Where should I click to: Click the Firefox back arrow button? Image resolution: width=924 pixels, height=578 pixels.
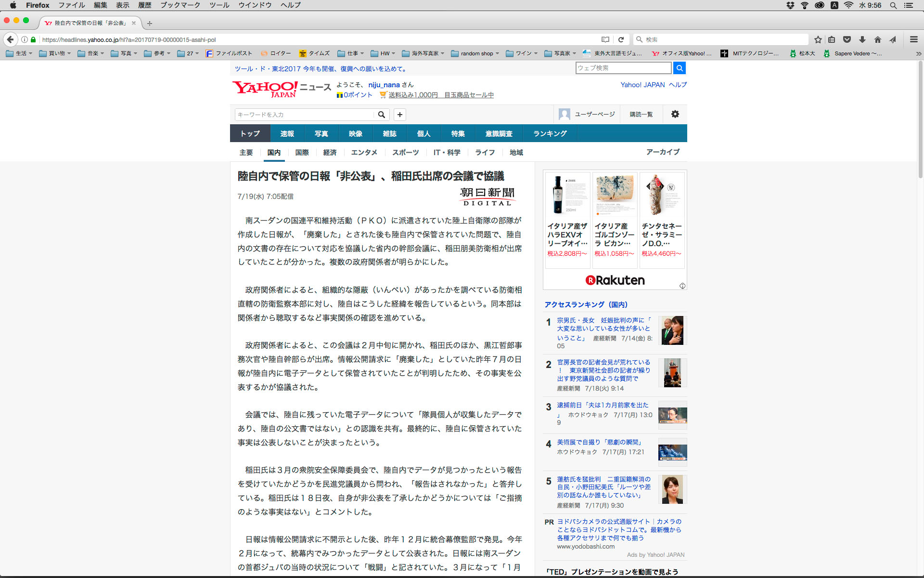point(10,39)
